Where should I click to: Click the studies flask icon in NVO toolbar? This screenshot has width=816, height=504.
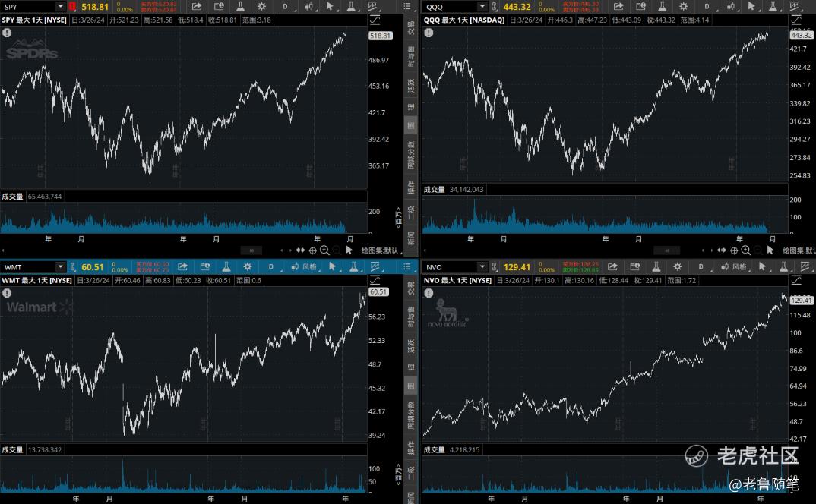pos(656,267)
